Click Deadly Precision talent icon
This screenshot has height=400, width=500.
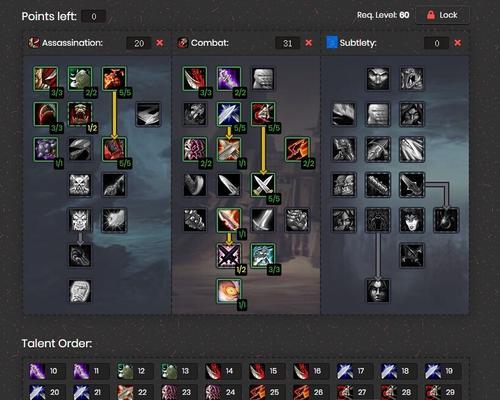tap(412, 256)
